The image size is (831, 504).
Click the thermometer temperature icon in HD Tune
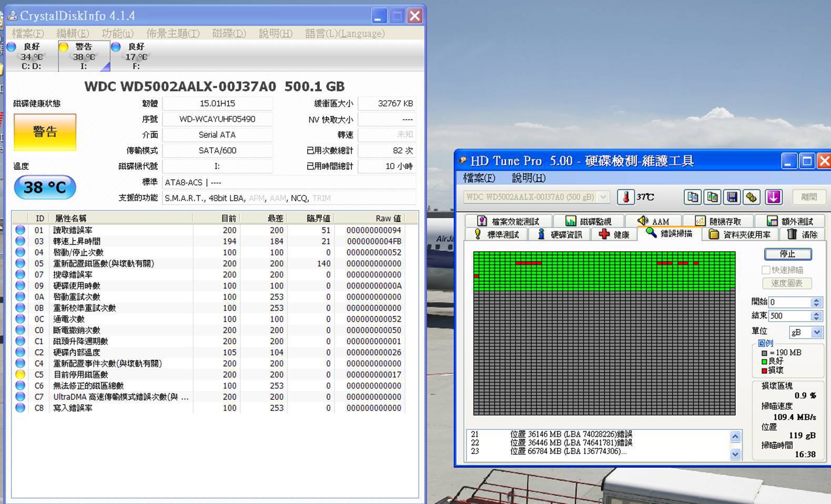626,197
